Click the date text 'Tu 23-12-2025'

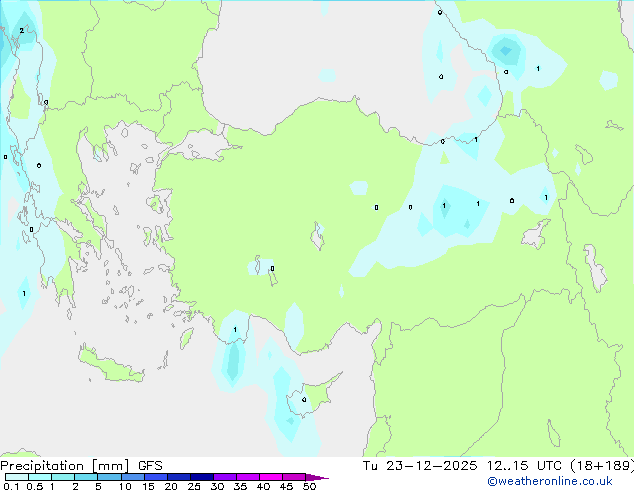(x=420, y=466)
